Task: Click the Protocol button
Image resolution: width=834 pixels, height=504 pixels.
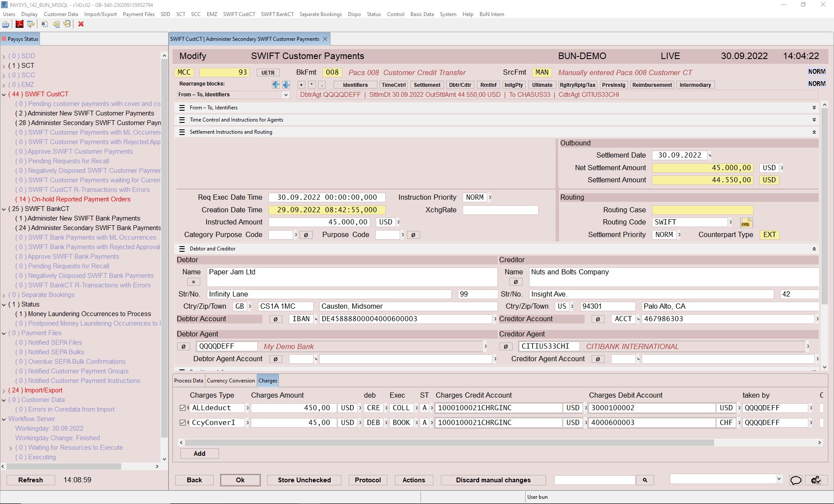Action: pyautogui.click(x=367, y=480)
